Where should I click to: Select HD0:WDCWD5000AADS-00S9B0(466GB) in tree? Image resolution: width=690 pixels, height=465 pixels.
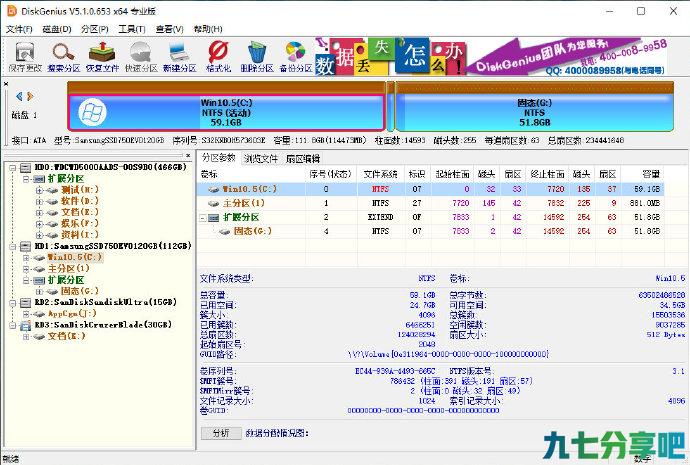(110, 167)
